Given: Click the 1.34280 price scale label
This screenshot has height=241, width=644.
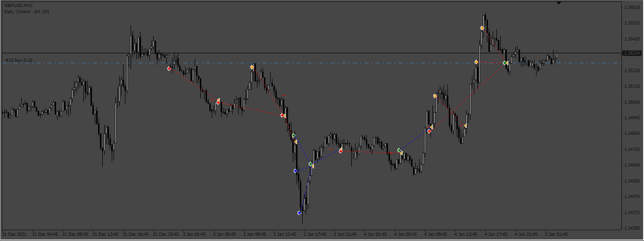Looking at the screenshot, I should click(632, 228).
